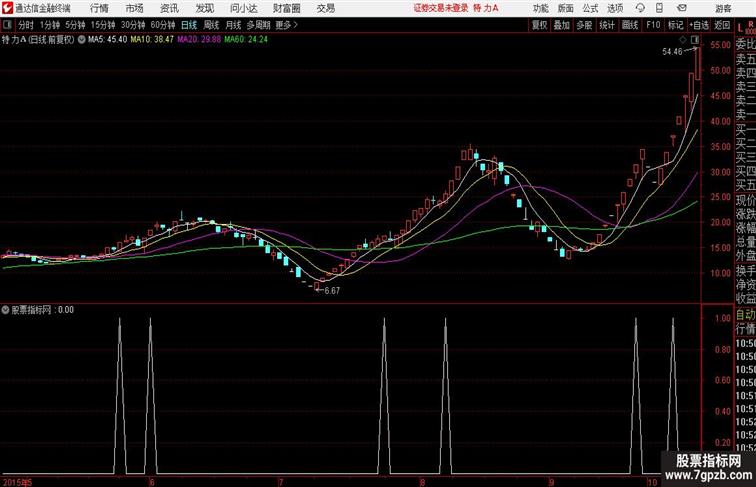Select the 日线 daily period tab
Image resolution: width=756 pixels, height=487 pixels.
(189, 25)
